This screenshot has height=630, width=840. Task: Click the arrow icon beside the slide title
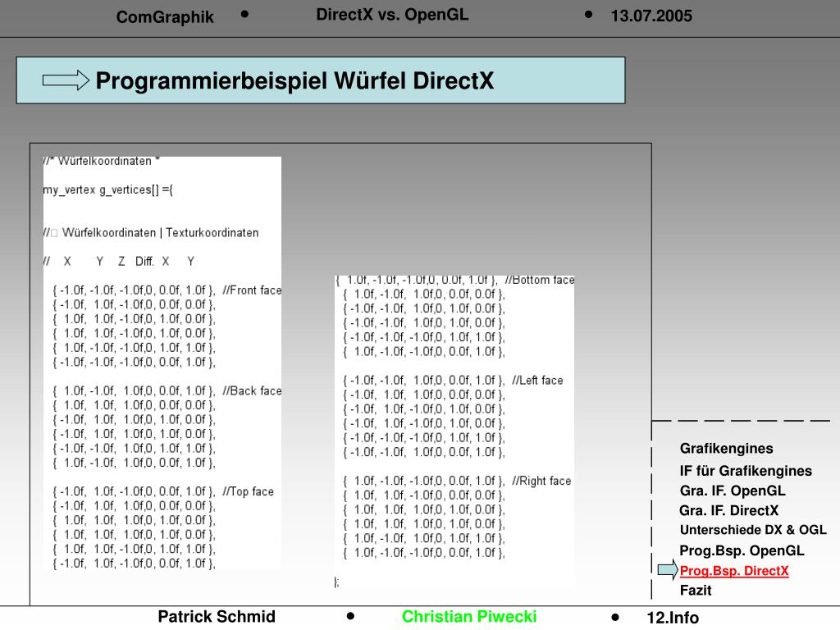(x=66, y=80)
